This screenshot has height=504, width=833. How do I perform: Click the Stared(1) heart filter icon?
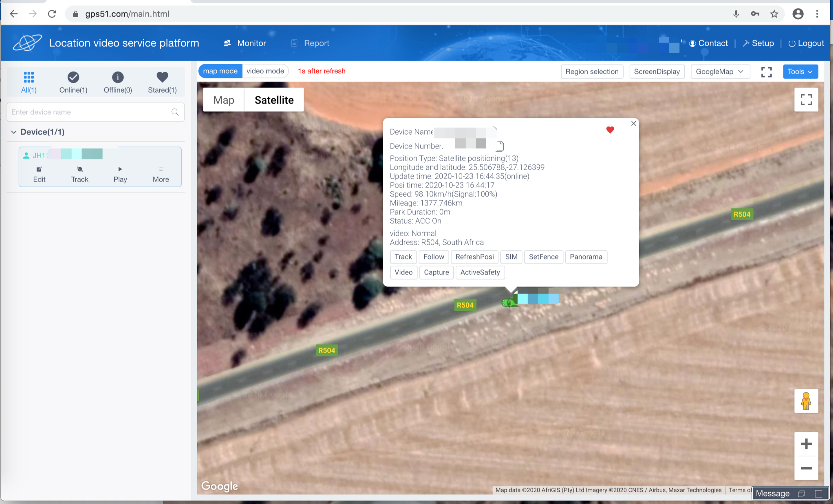(x=162, y=77)
